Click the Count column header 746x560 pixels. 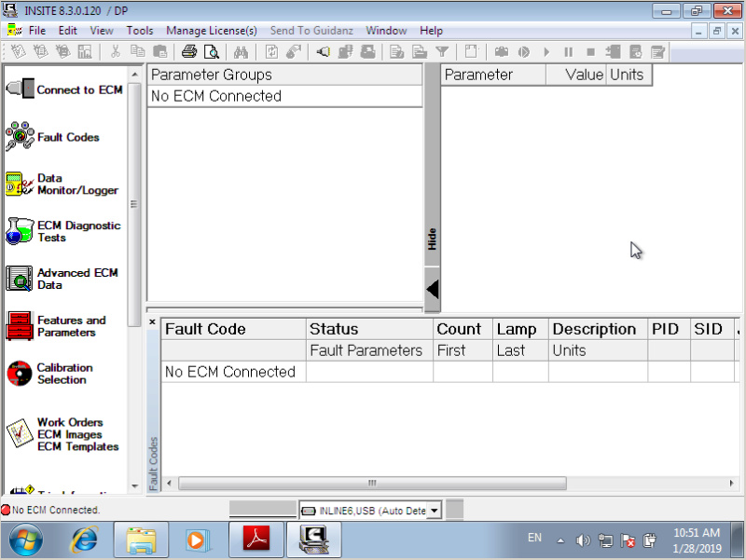pyautogui.click(x=463, y=329)
